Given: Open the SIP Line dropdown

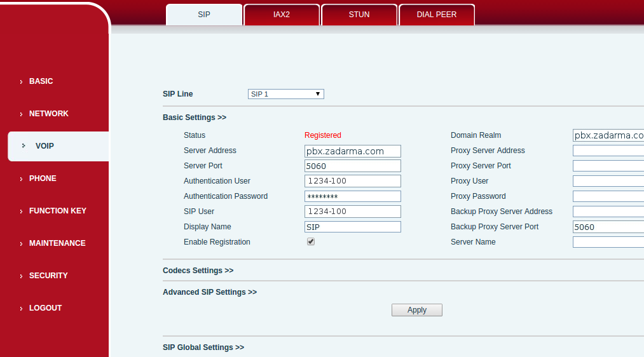Looking at the screenshot, I should pyautogui.click(x=285, y=94).
